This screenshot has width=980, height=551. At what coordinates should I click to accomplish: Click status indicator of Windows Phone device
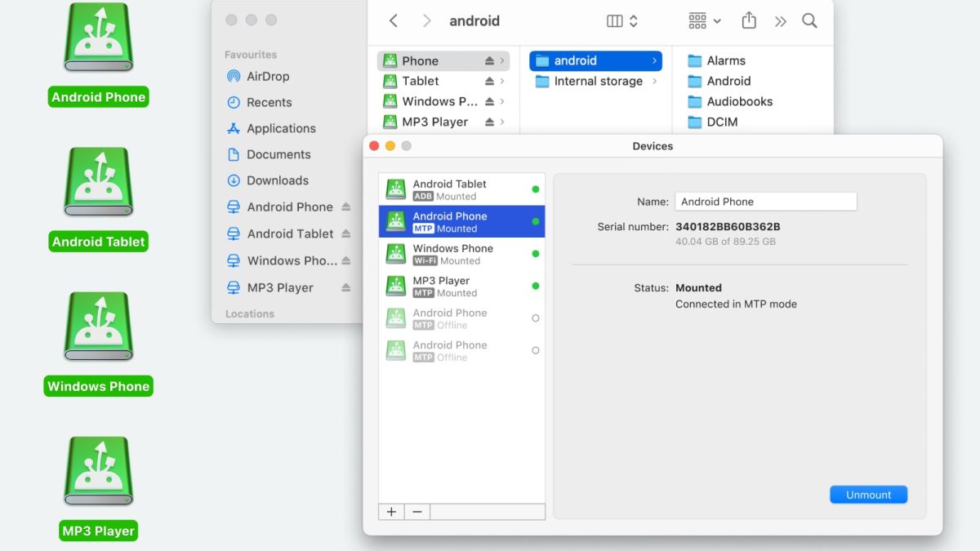click(x=536, y=254)
